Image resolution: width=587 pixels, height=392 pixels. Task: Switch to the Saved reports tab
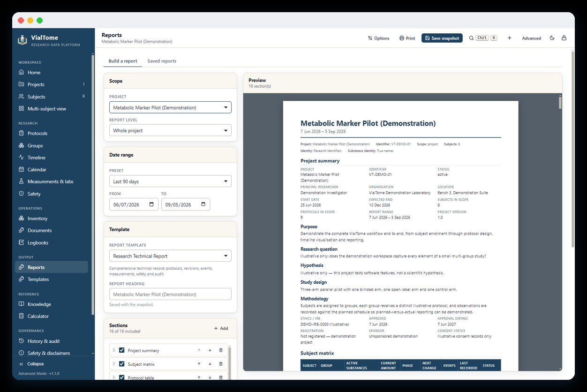click(x=162, y=61)
